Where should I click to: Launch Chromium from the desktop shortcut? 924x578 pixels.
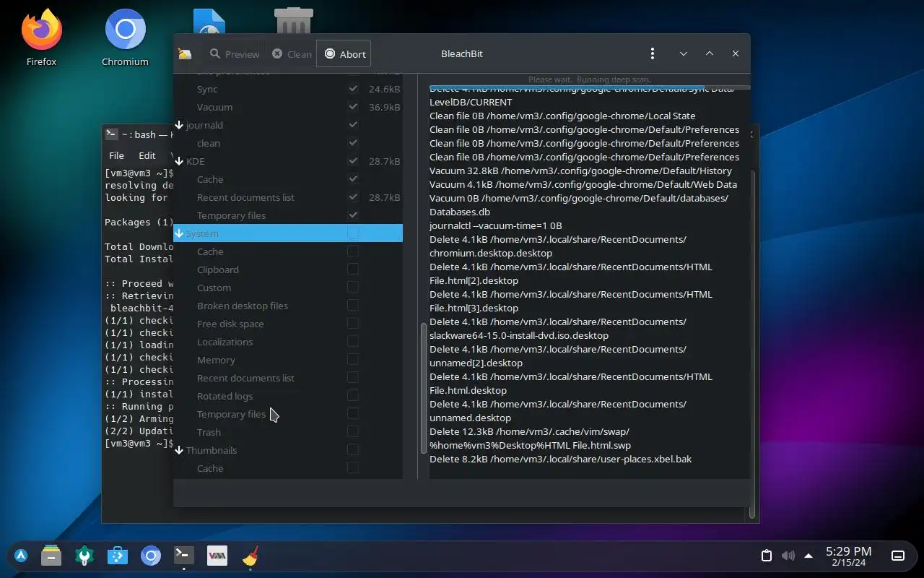125,38
